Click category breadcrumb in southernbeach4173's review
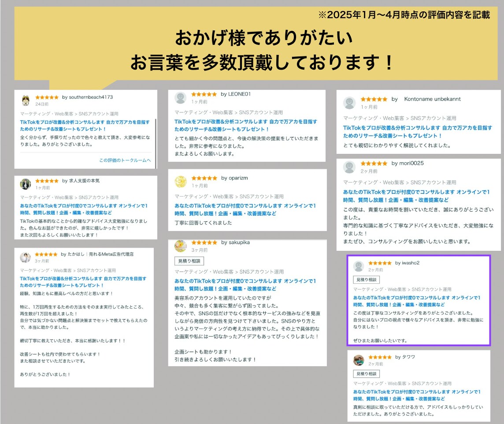Image resolution: width=504 pixels, height=424 pixels. (69, 114)
